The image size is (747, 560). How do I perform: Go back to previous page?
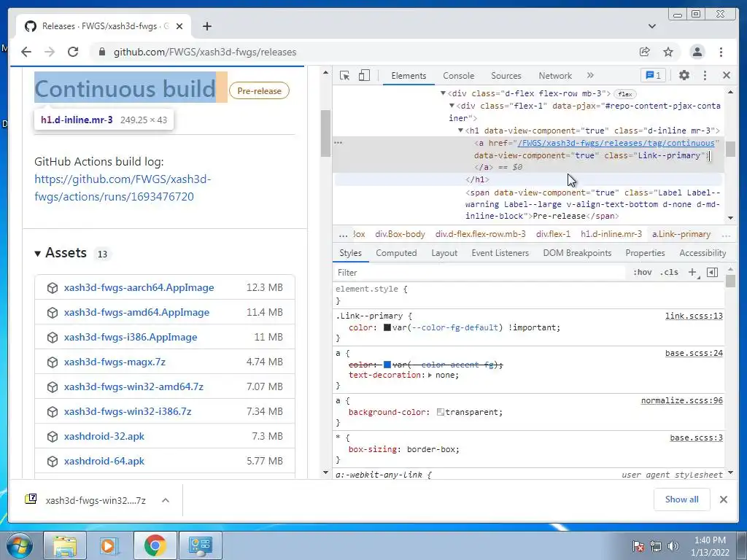click(x=26, y=52)
